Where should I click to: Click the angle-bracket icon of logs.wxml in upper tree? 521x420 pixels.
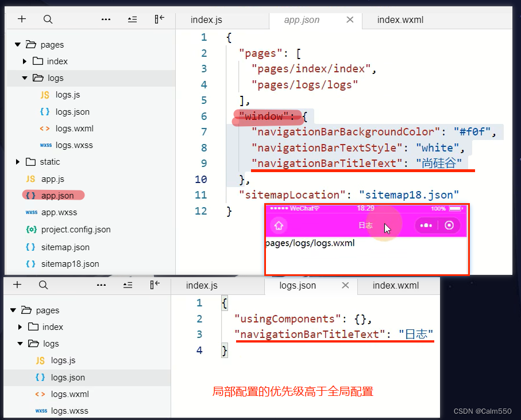coord(45,129)
